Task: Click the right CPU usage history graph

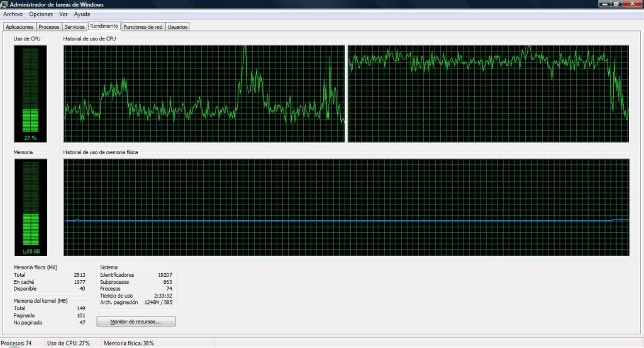Action: tap(488, 93)
